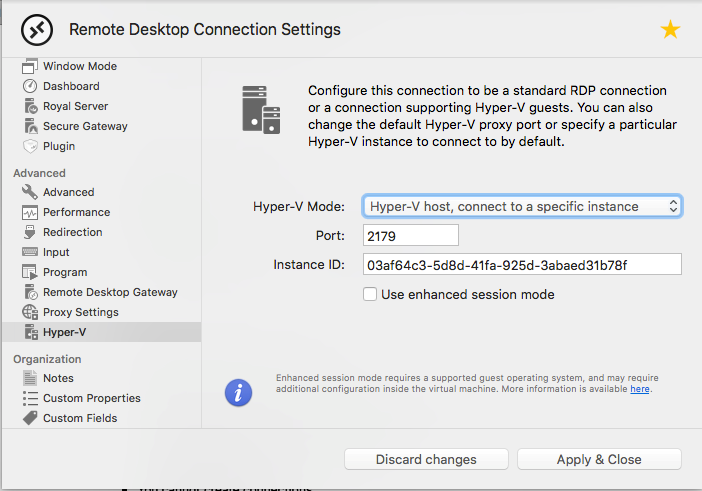Follow the 'here' more information link
This screenshot has height=491, width=702.
[640, 389]
